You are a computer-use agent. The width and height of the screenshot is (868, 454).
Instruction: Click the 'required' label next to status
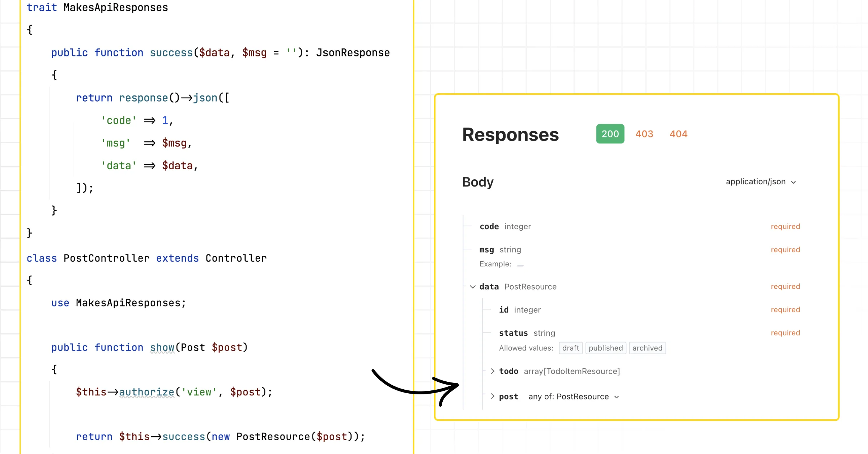pos(785,333)
